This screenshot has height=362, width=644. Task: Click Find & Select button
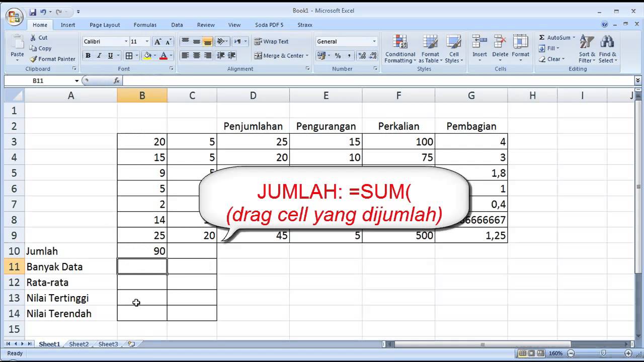point(607,49)
